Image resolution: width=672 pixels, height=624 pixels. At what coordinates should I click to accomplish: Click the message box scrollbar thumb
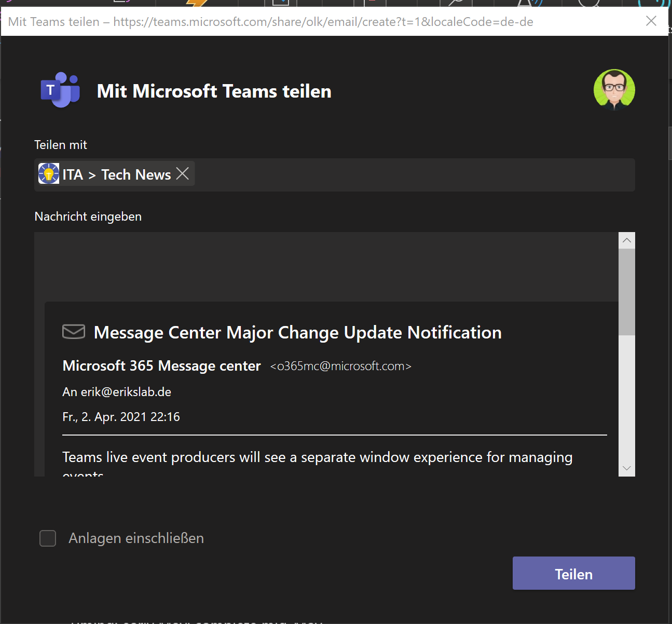[626, 292]
